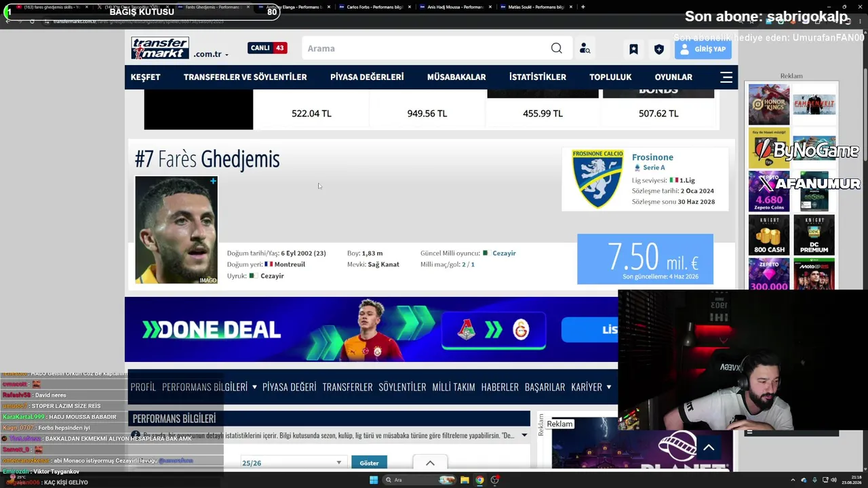Image resolution: width=868 pixels, height=488 pixels.
Task: Click the Frosinone Calcio club crest
Action: click(x=597, y=179)
